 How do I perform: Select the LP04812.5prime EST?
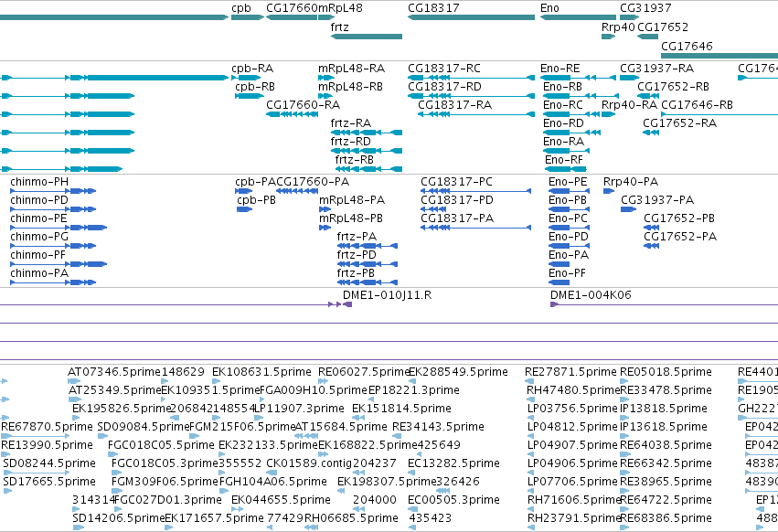point(531,436)
